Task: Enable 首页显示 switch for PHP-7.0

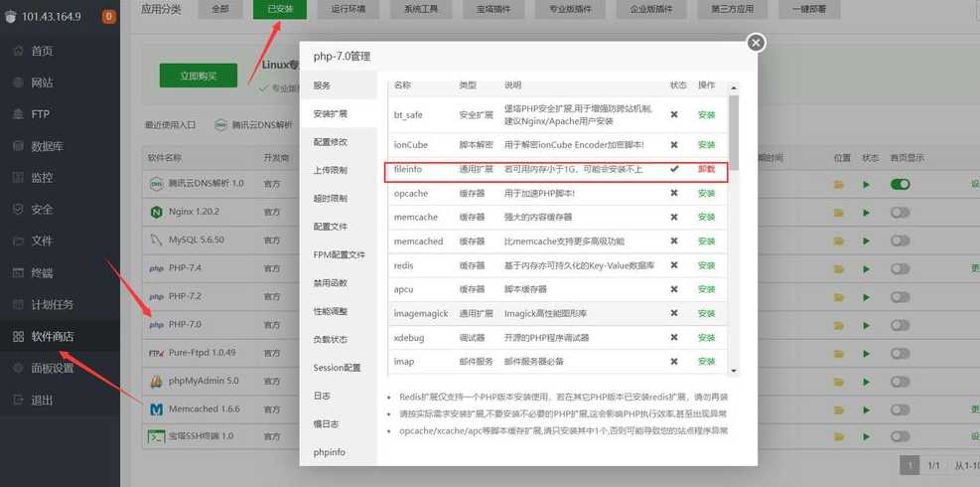Action: pos(900,326)
